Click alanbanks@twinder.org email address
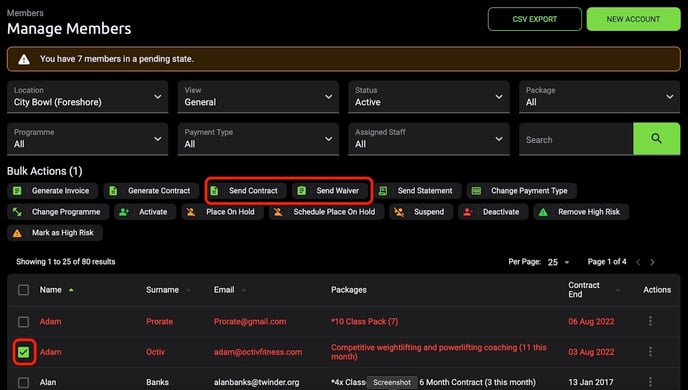 tap(257, 382)
